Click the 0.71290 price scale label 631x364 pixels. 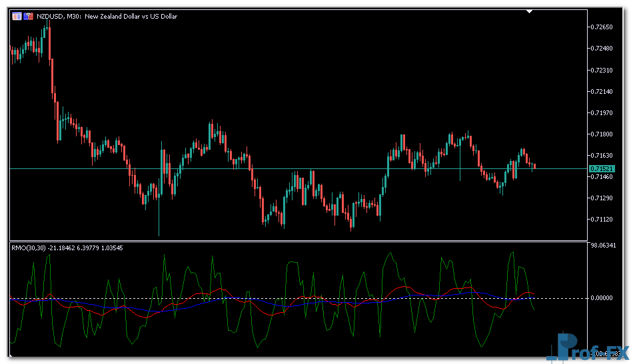click(x=603, y=198)
